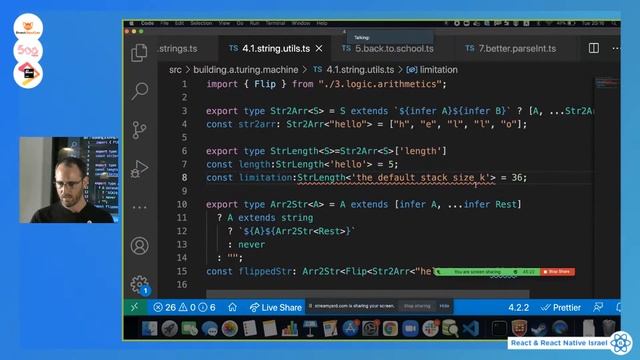Open App Store from the dock

(x=350, y=329)
